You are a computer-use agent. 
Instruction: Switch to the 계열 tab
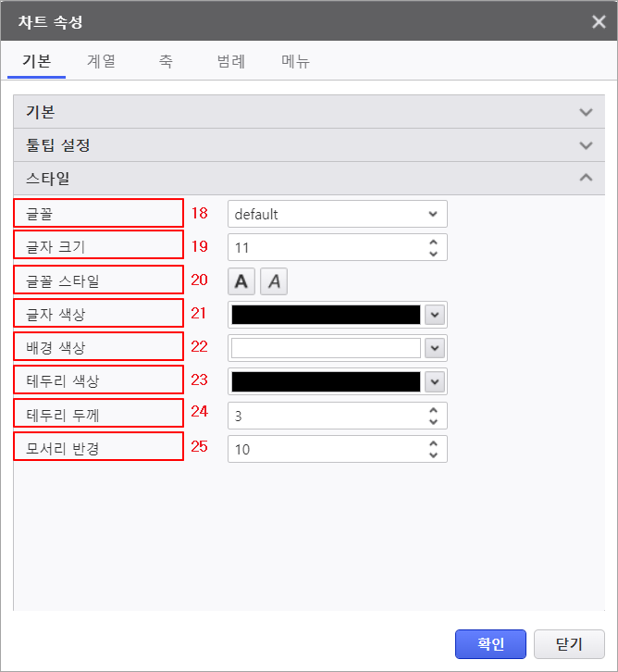point(101,62)
